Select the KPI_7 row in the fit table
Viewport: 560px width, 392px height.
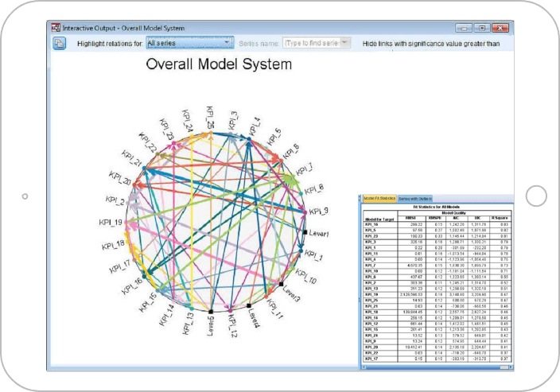(x=437, y=266)
